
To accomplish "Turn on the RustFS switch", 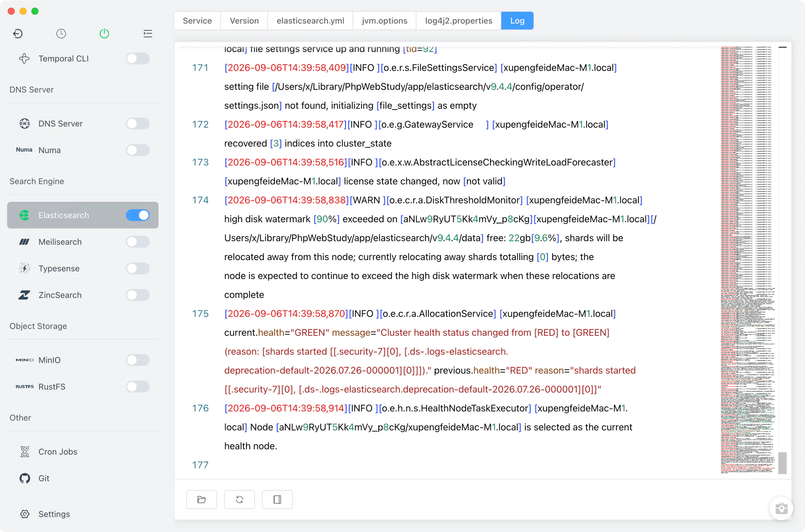I will click(138, 387).
